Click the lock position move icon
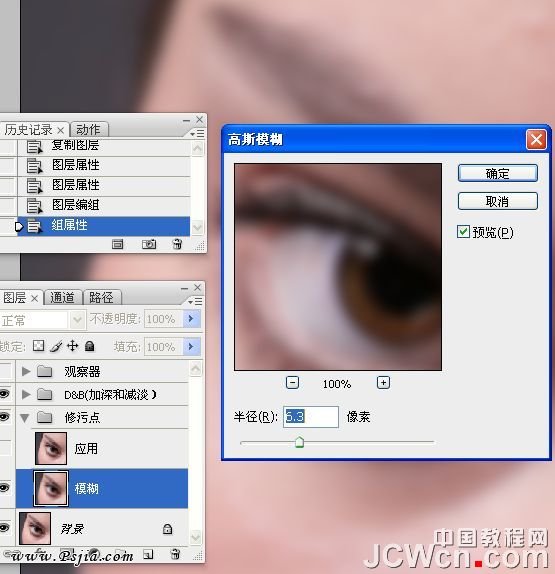The height and width of the screenshot is (574, 555). point(73,346)
